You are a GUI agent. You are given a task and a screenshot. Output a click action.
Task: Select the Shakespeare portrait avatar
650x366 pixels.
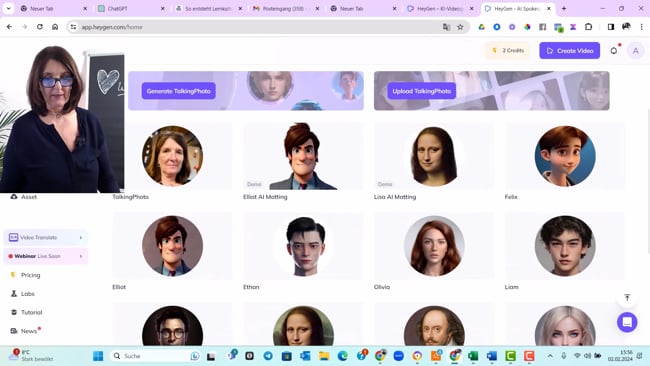click(434, 326)
